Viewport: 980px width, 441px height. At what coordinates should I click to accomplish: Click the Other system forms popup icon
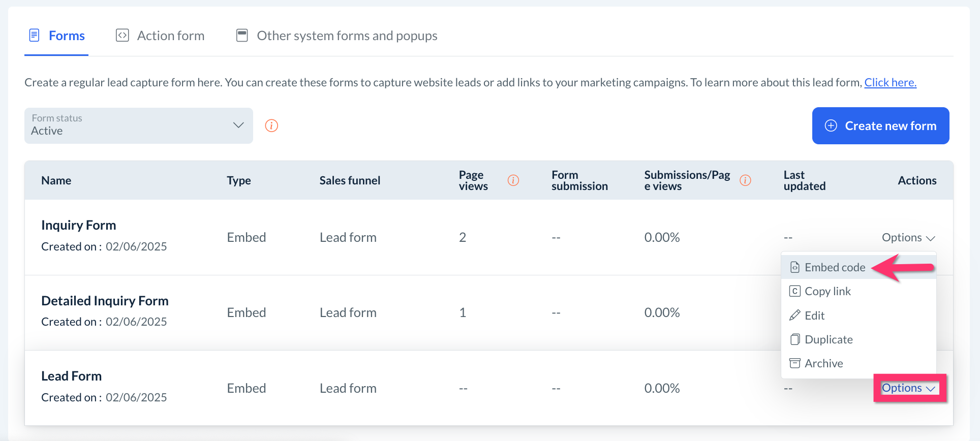(x=242, y=36)
